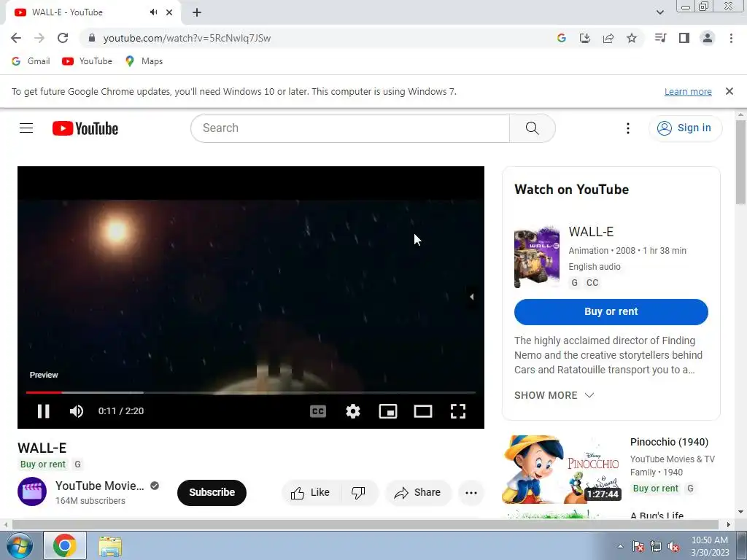Click Learn more about Chrome updates

pos(688,91)
